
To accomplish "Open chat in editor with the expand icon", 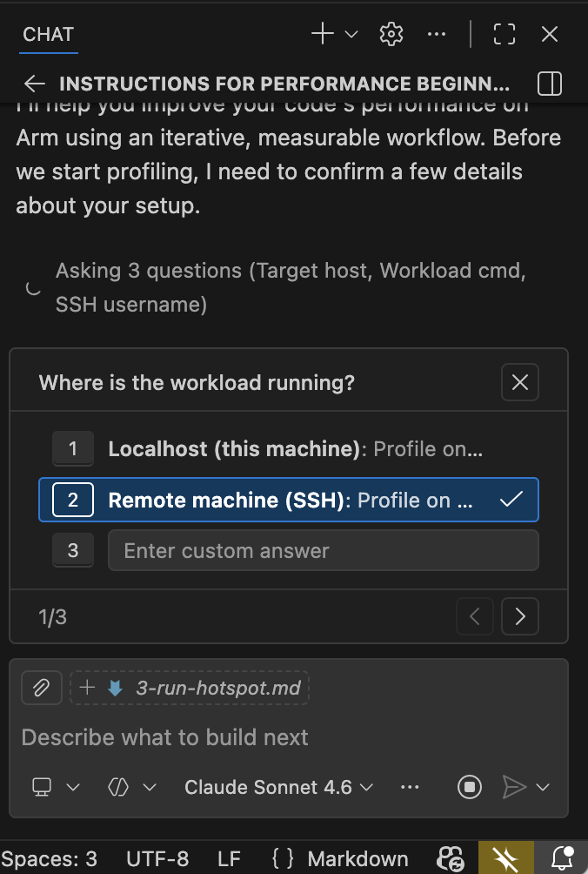I will pos(504,34).
